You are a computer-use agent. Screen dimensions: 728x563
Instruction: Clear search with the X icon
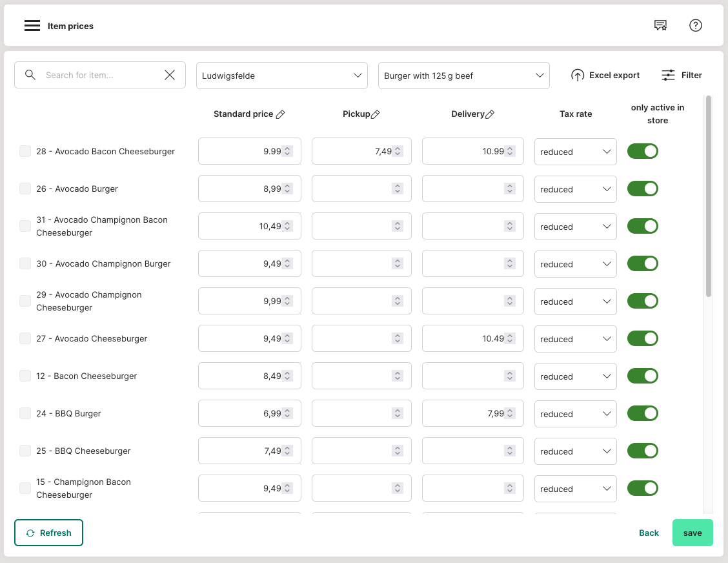pyautogui.click(x=170, y=76)
